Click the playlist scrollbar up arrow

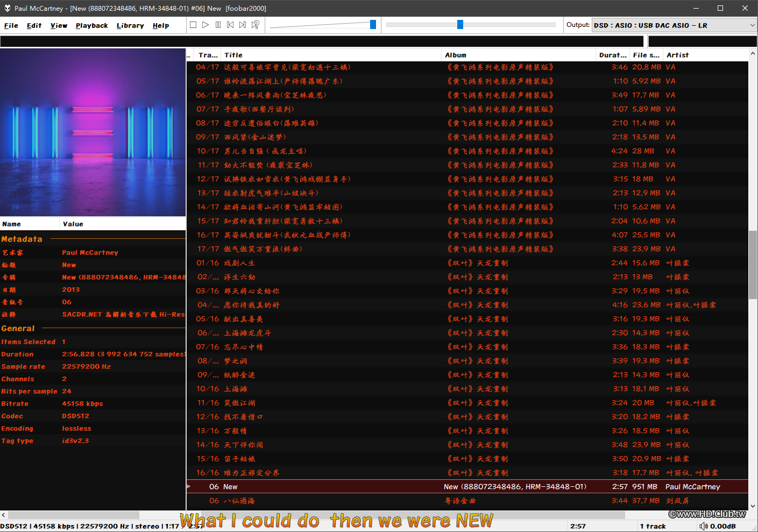[753, 54]
